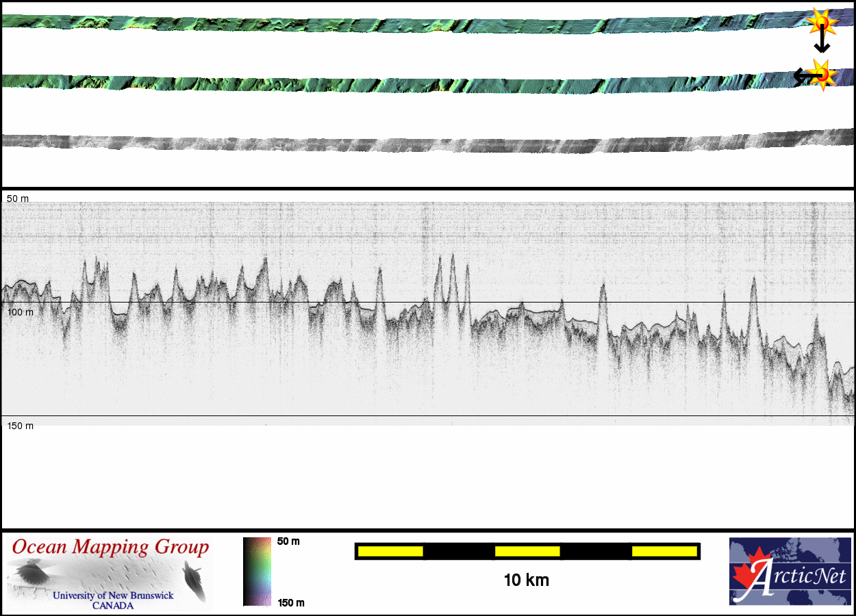Click the yellow and black scale bar
Screen dimensions: 856x616
tap(527, 551)
